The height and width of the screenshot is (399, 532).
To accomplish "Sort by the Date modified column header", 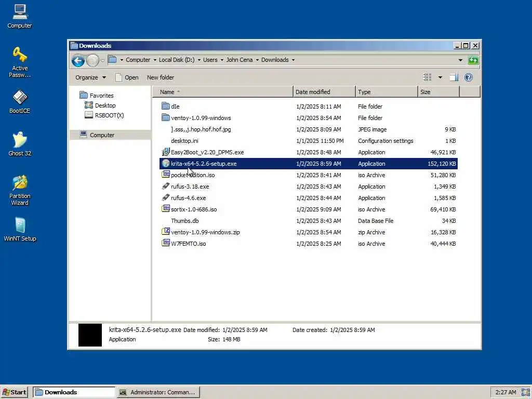I will 324,92.
